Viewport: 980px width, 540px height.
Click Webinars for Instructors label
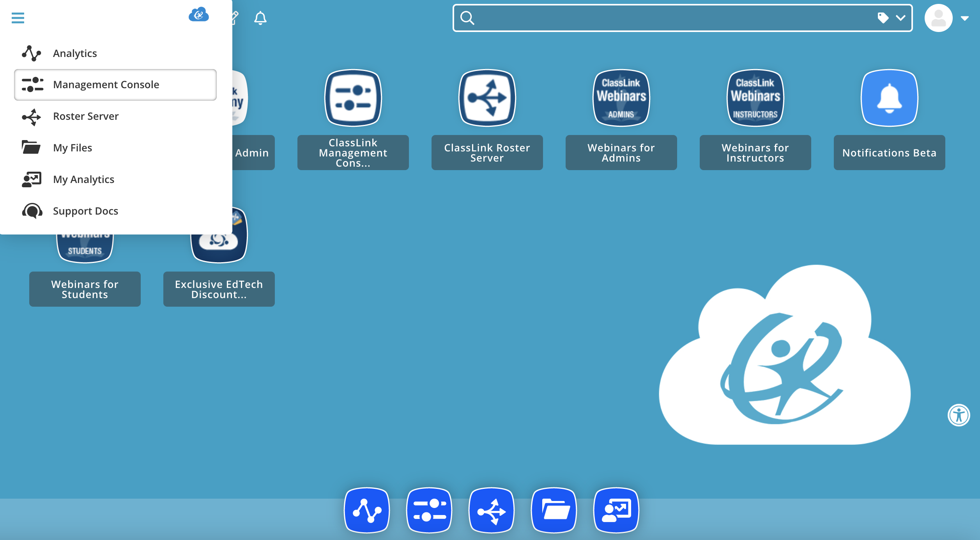point(755,153)
